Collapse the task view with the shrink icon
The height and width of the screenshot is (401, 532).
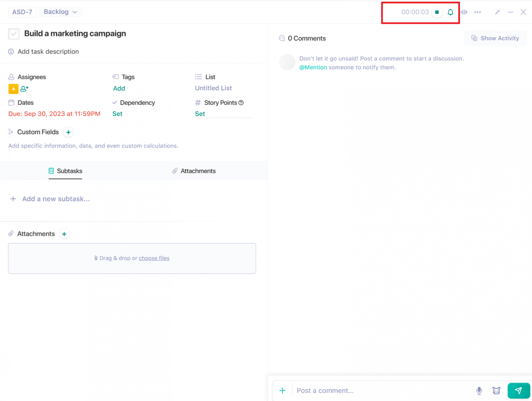coord(497,12)
